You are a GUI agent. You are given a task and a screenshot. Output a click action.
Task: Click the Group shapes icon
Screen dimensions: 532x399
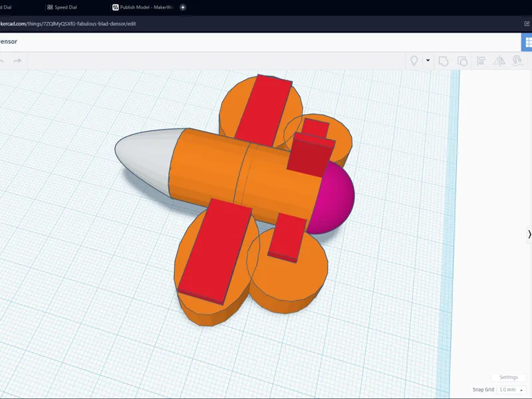(444, 61)
